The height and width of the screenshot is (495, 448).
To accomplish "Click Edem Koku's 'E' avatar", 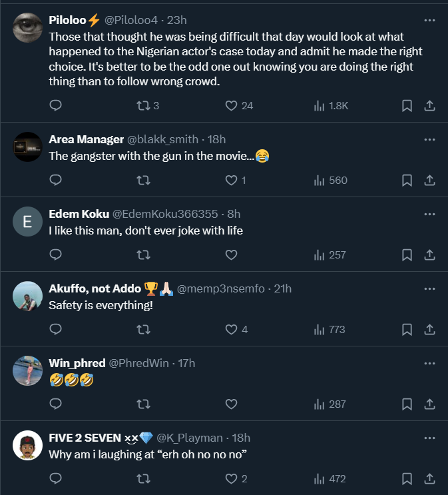I will 27,223.
